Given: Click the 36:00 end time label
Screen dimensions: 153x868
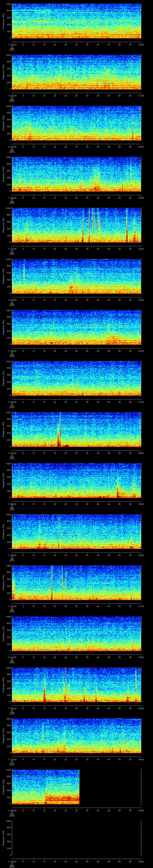Looking at the screenshot, I should point(141,861).
